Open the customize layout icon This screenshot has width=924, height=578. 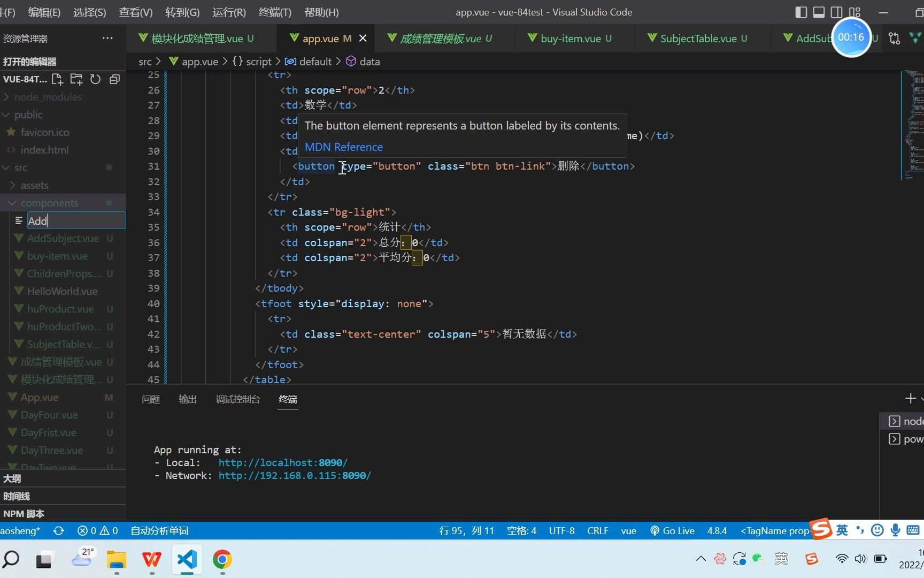coord(855,12)
